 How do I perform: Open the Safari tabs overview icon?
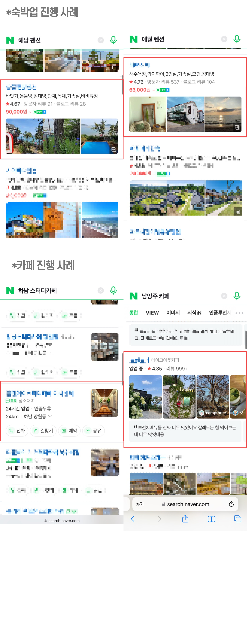(237, 519)
